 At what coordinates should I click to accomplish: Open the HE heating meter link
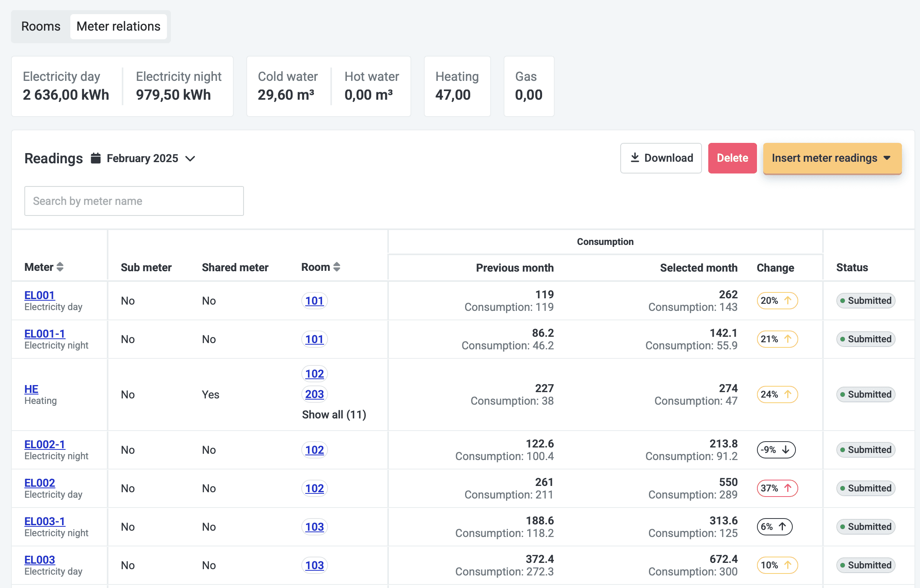[x=31, y=389]
